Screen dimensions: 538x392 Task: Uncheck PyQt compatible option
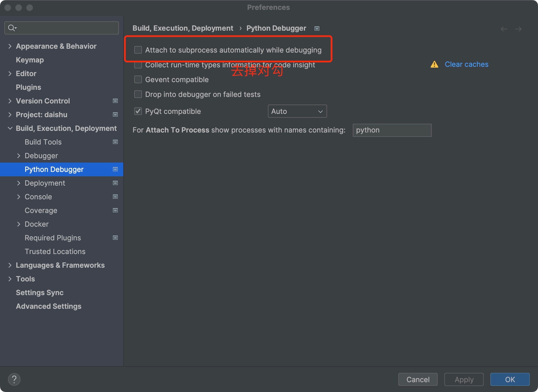[x=138, y=111]
